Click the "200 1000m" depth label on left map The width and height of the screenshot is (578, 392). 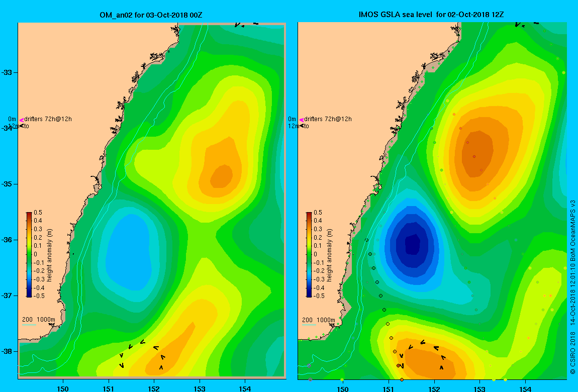(x=38, y=320)
